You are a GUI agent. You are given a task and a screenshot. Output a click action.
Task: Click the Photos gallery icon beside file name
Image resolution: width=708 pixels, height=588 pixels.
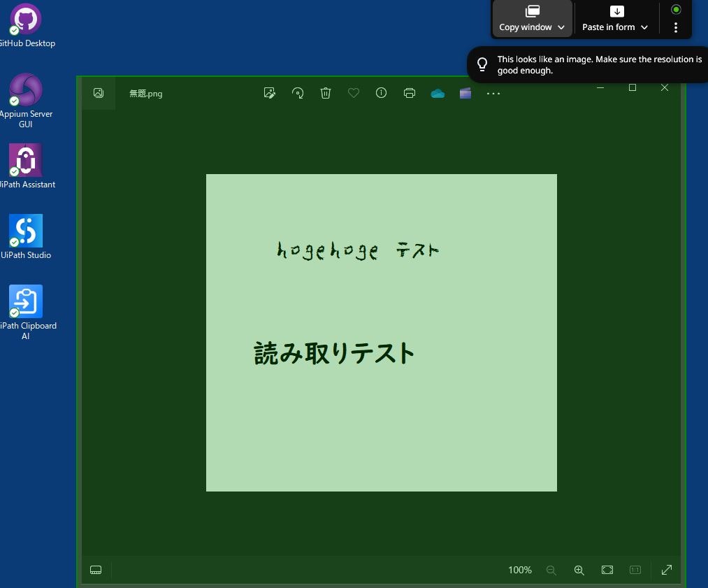99,93
